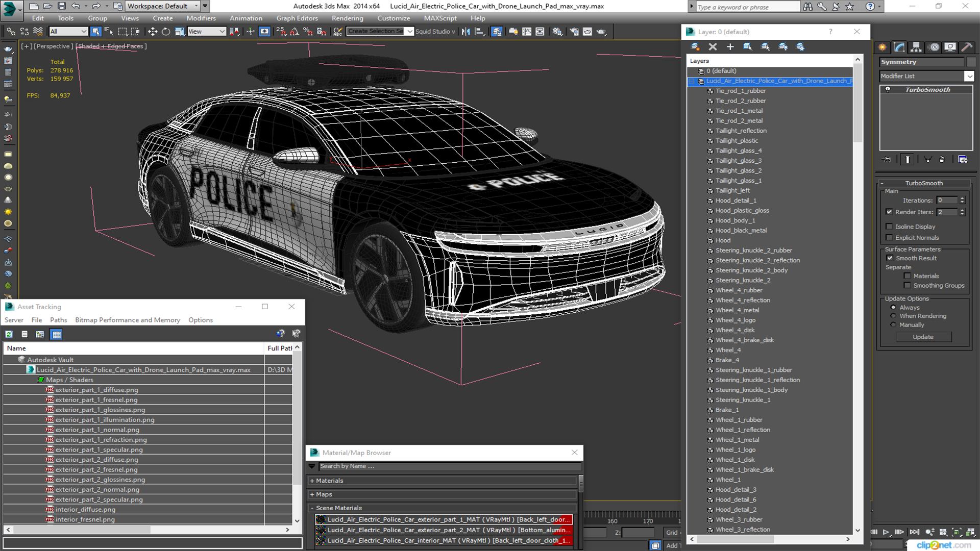Select the Always update option
Image resolution: width=980 pixels, height=551 pixels.
pos(893,308)
